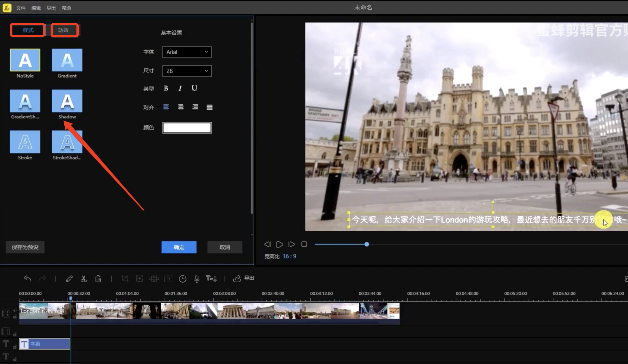The image size is (628, 364).
Task: Click 保存为预设 button
Action: [25, 247]
